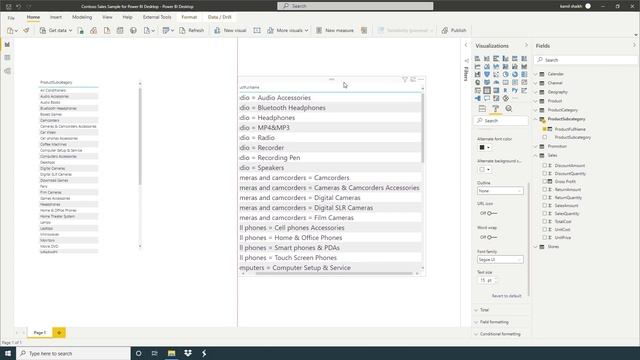This screenshot has width=640, height=360.
Task: Open Alternate font color swatch picker
Action: click(484, 147)
